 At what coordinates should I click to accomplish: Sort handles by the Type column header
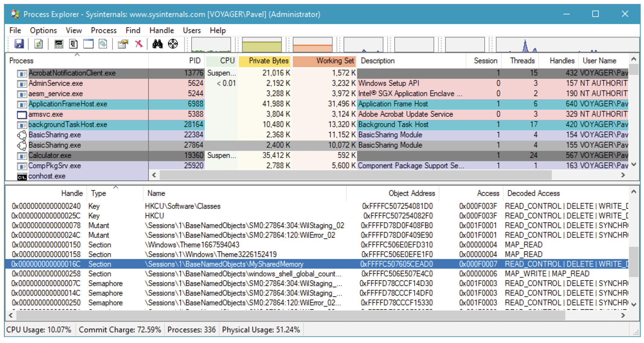[x=115, y=193]
